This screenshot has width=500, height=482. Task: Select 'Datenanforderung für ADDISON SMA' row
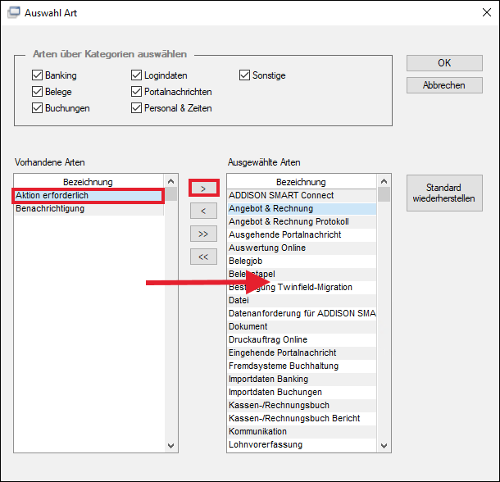(302, 313)
